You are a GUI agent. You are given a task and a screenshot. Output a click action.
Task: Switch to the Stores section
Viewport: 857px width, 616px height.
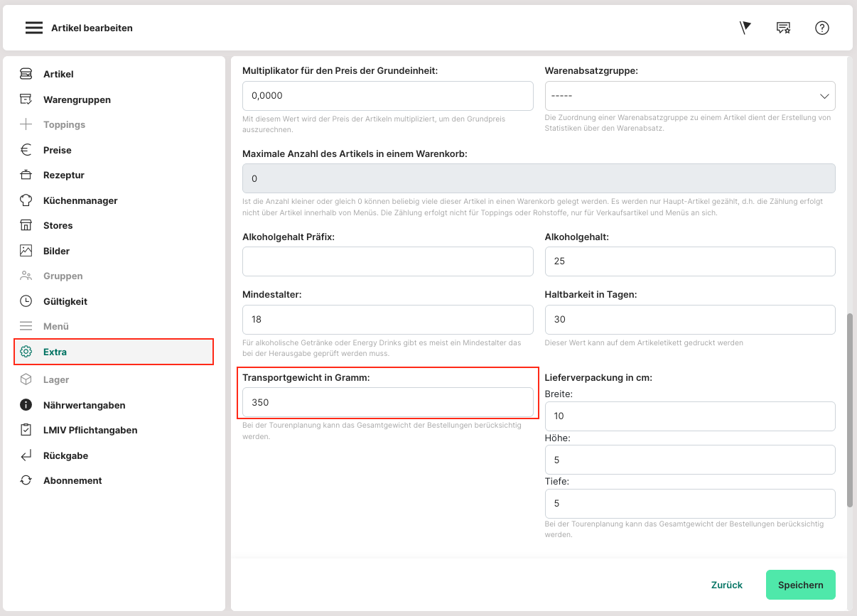pyautogui.click(x=58, y=225)
